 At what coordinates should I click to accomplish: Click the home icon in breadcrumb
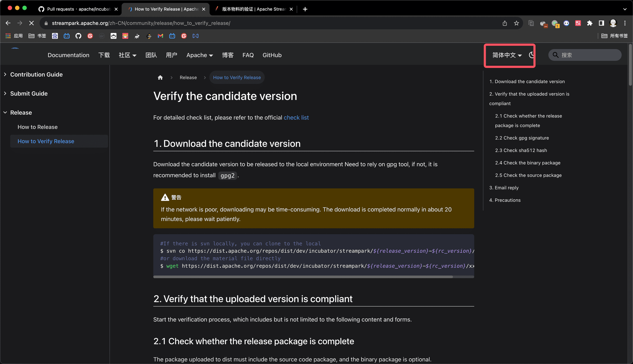pyautogui.click(x=160, y=78)
